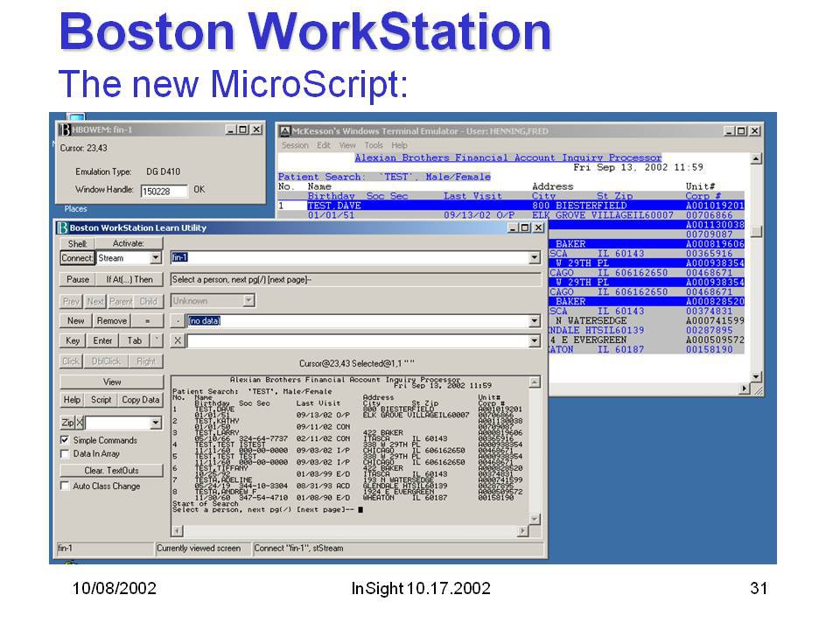Open the Session menu in Terminal Emulator
The width and height of the screenshot is (840, 630).
(x=295, y=145)
